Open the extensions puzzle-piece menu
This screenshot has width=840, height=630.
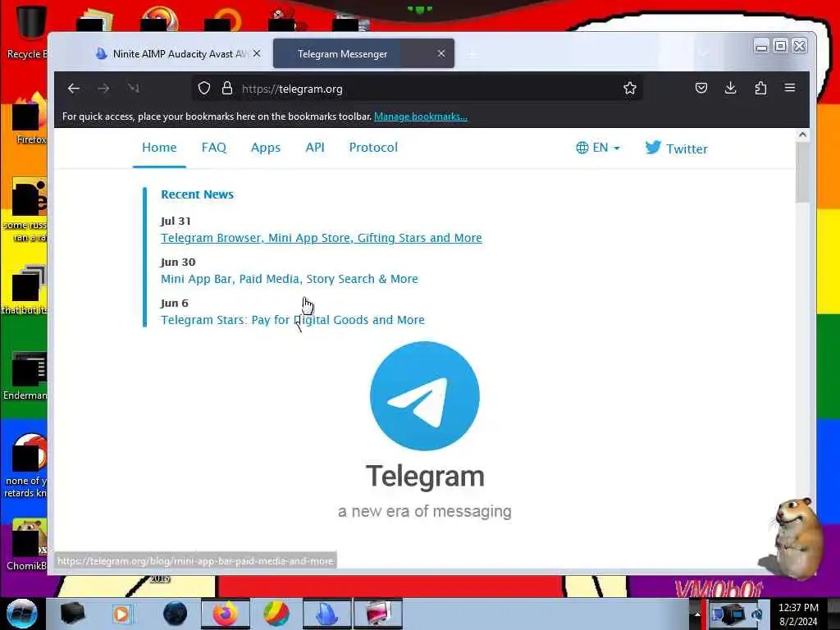click(760, 88)
